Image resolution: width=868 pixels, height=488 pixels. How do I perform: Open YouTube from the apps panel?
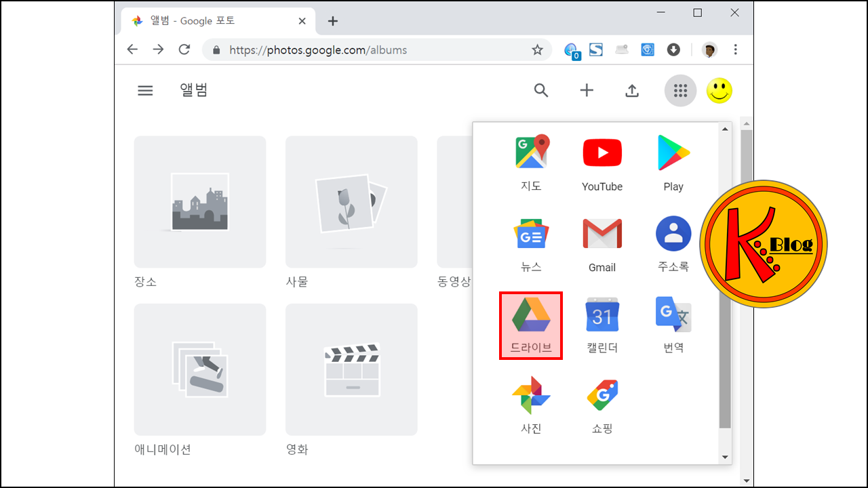(x=602, y=163)
